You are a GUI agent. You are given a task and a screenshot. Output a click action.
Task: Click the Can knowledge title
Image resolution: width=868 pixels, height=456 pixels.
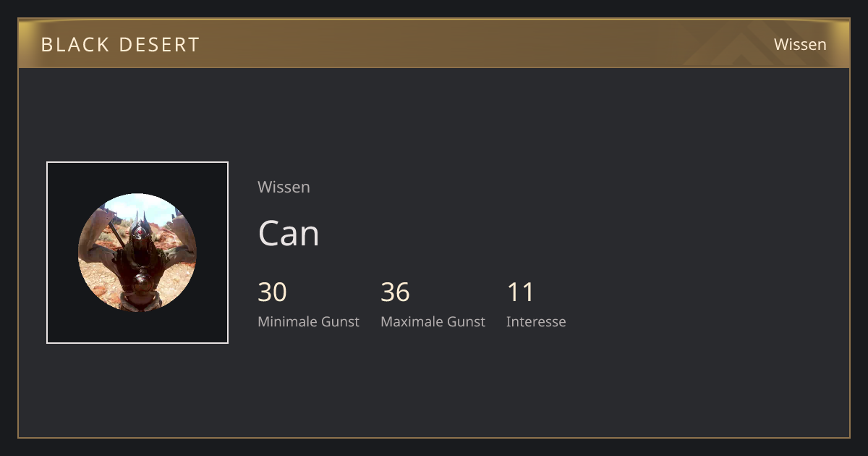tap(289, 233)
